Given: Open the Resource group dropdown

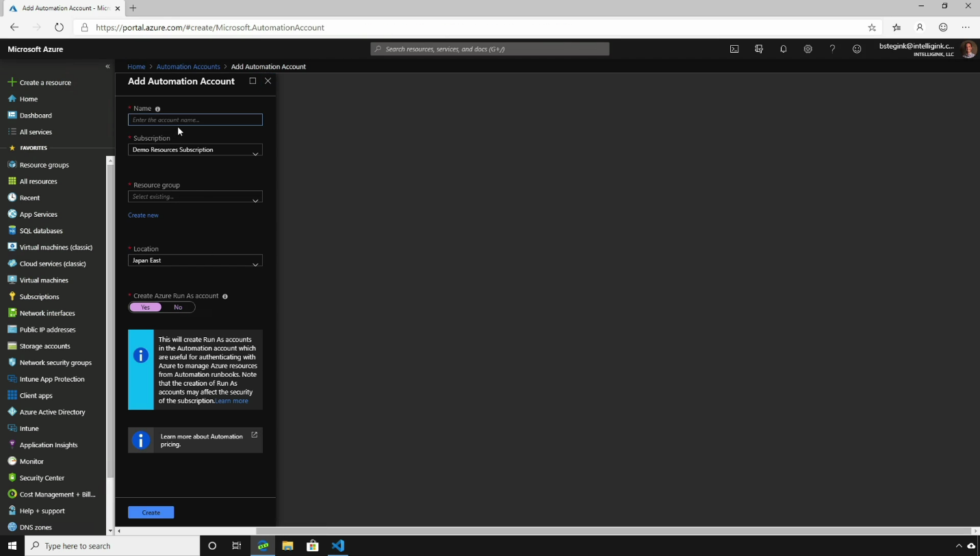Looking at the screenshot, I should point(195,197).
